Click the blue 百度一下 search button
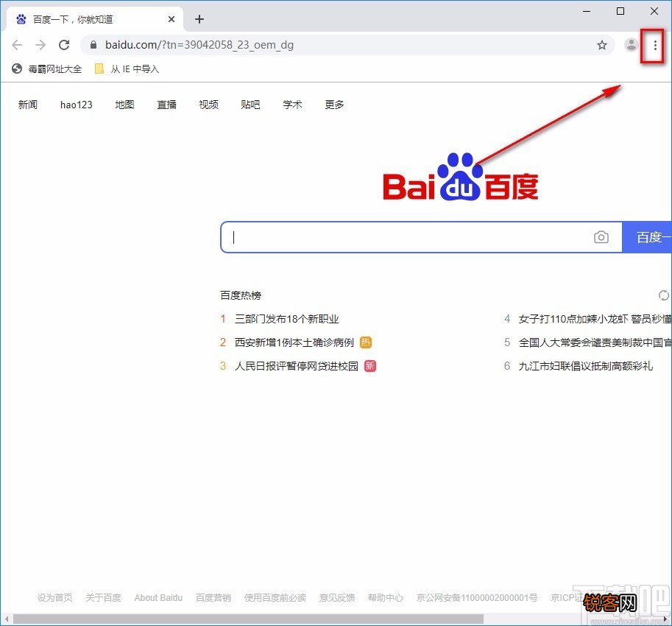 click(x=647, y=237)
